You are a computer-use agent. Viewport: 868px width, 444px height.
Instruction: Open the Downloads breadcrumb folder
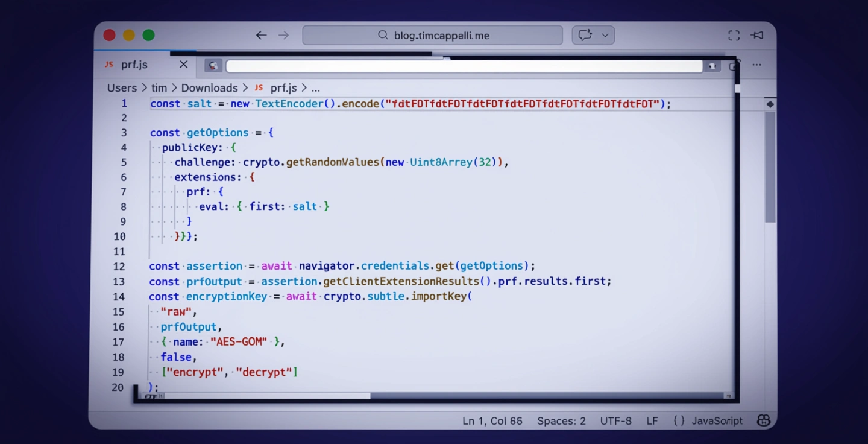coord(209,88)
